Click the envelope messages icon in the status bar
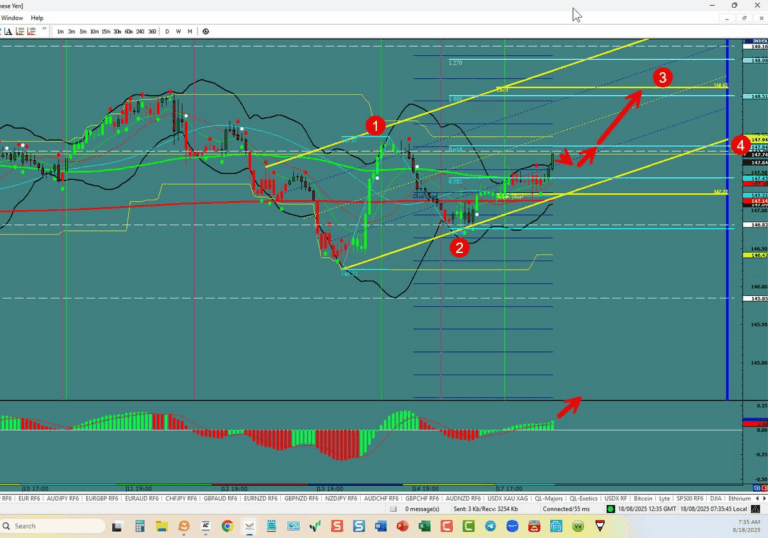Screen dimensions: 768x538 tap(393, 509)
